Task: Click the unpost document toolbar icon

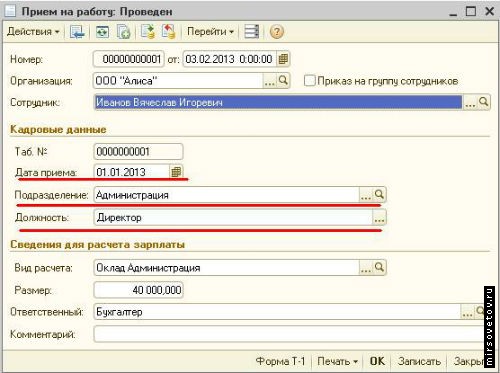Action: pyautogui.click(x=168, y=32)
